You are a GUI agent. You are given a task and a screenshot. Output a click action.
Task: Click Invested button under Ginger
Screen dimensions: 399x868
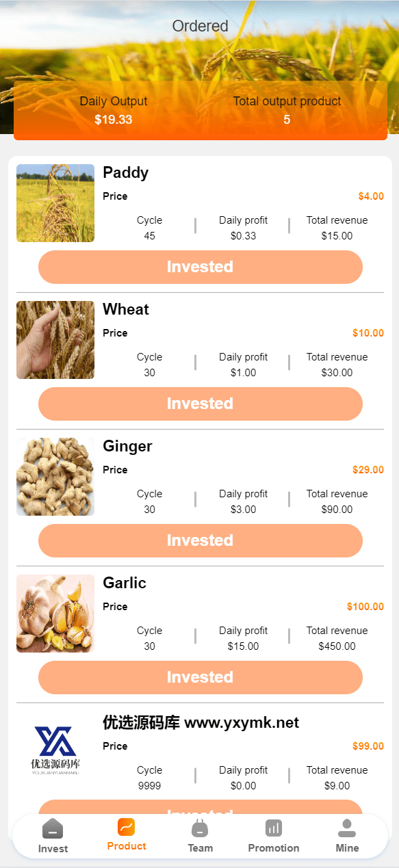point(201,540)
